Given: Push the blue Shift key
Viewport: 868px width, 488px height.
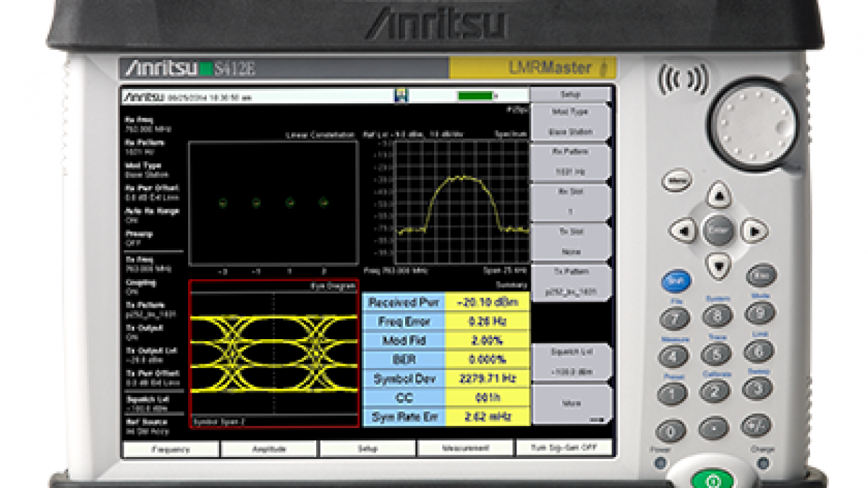Looking at the screenshot, I should (x=676, y=281).
